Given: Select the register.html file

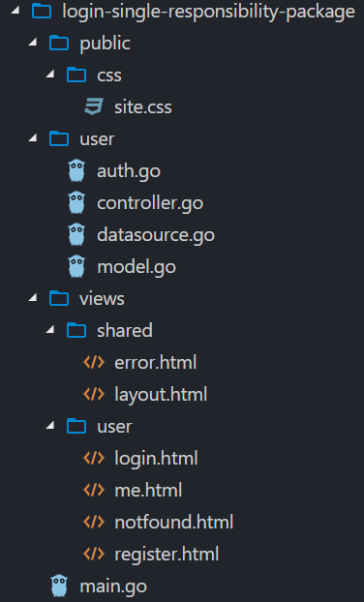Looking at the screenshot, I should (x=167, y=554).
